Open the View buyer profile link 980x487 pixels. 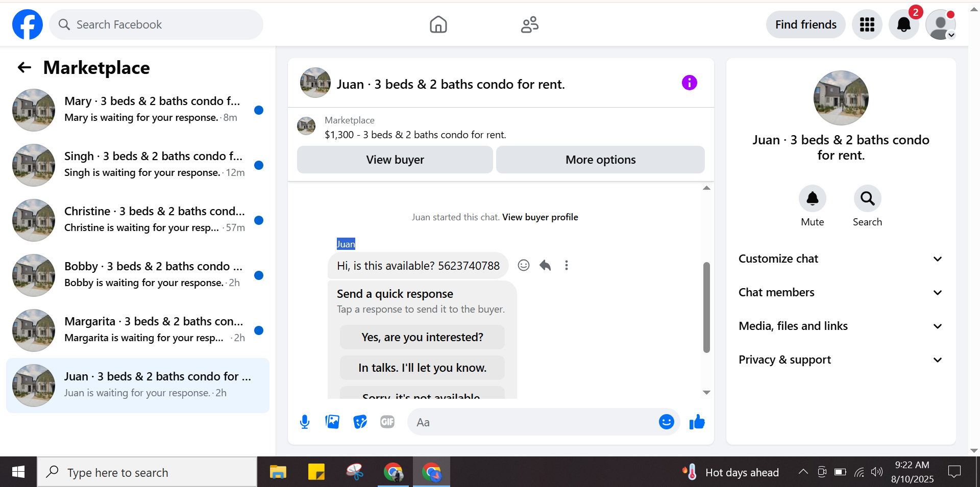[540, 217]
